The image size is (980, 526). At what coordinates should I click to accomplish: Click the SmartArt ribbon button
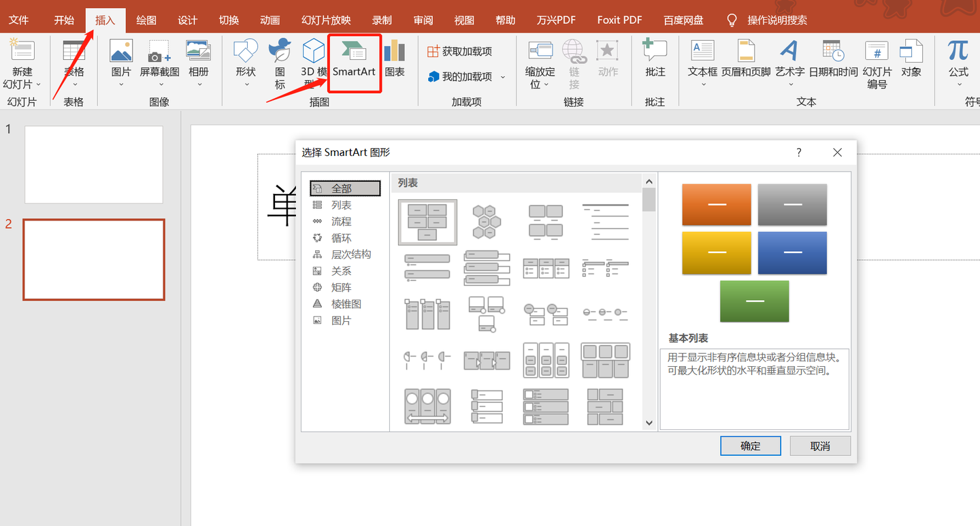[x=354, y=63]
